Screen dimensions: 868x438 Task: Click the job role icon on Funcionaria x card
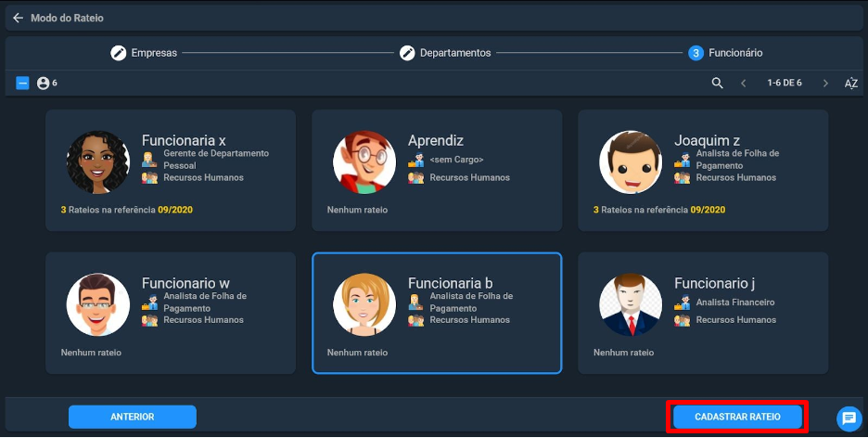(149, 160)
